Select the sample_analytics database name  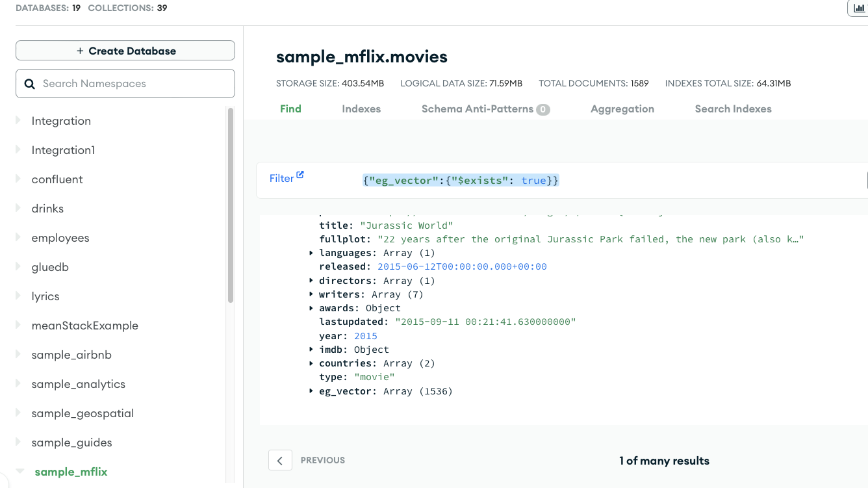79,384
